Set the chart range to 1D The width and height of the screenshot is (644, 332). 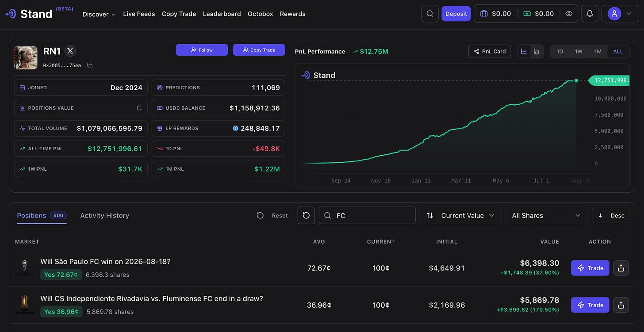pyautogui.click(x=560, y=51)
